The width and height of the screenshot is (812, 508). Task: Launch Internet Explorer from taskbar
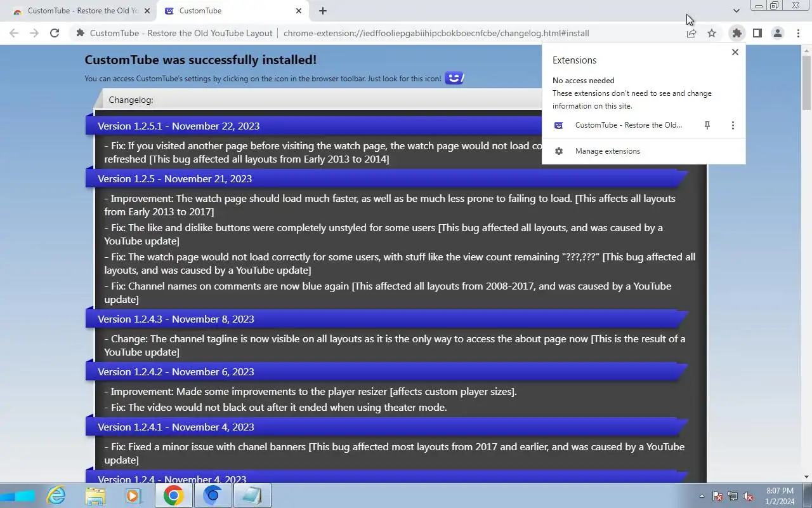point(56,495)
